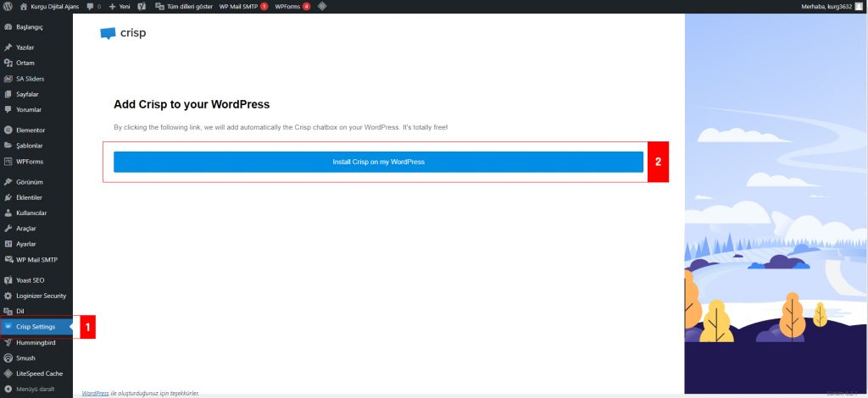Click the user avatar in admin bar
The width and height of the screenshot is (868, 398).
point(859,7)
